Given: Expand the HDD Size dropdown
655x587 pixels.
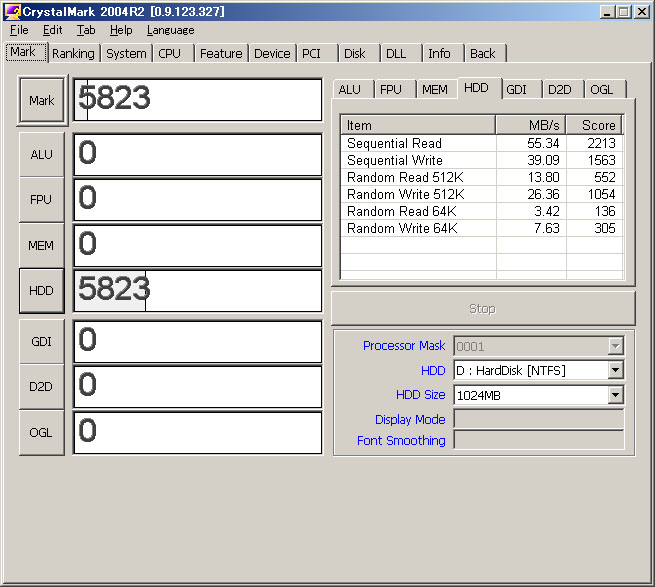Looking at the screenshot, I should [615, 395].
